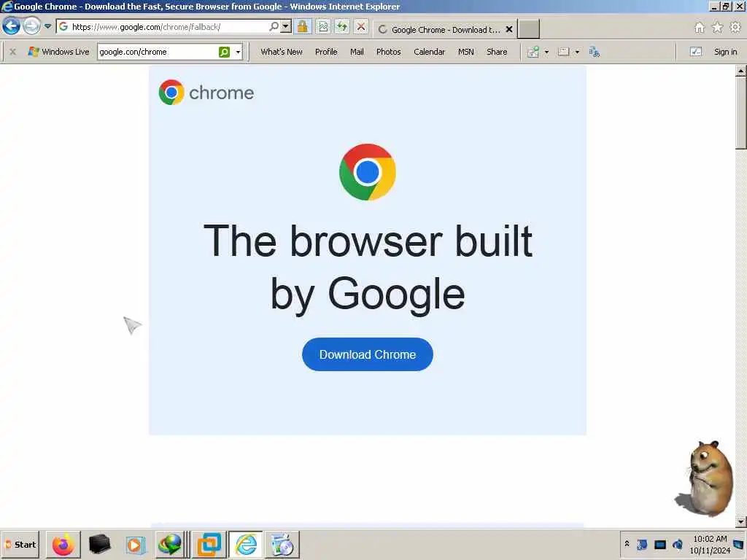Go forward with the Forward arrow button
This screenshot has height=560, width=747.
32,26
